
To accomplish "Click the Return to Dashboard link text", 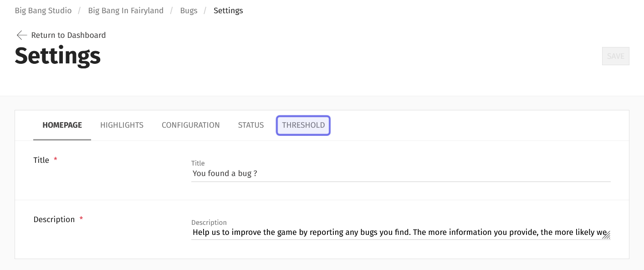I will coord(68,35).
